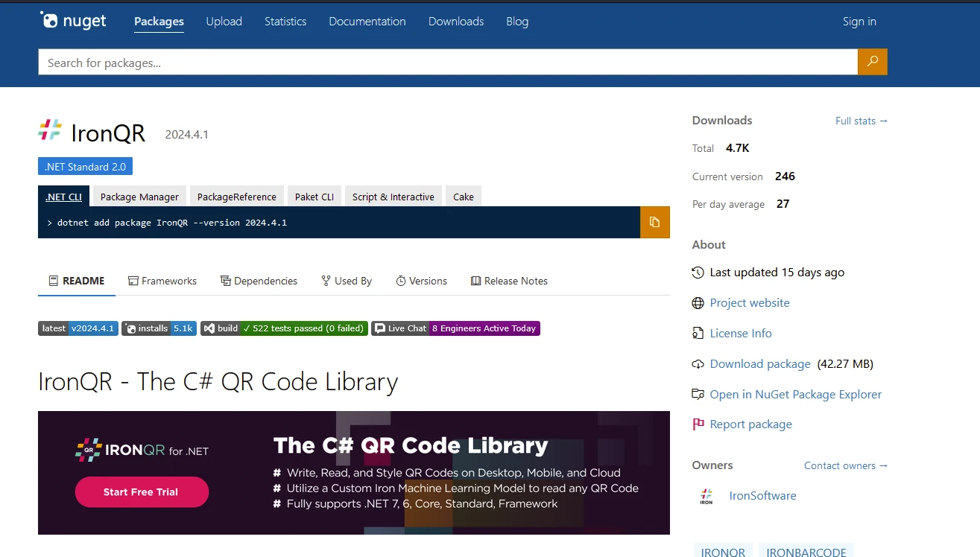Open the Statistics menu item
The width and height of the screenshot is (980, 557).
[x=285, y=22]
